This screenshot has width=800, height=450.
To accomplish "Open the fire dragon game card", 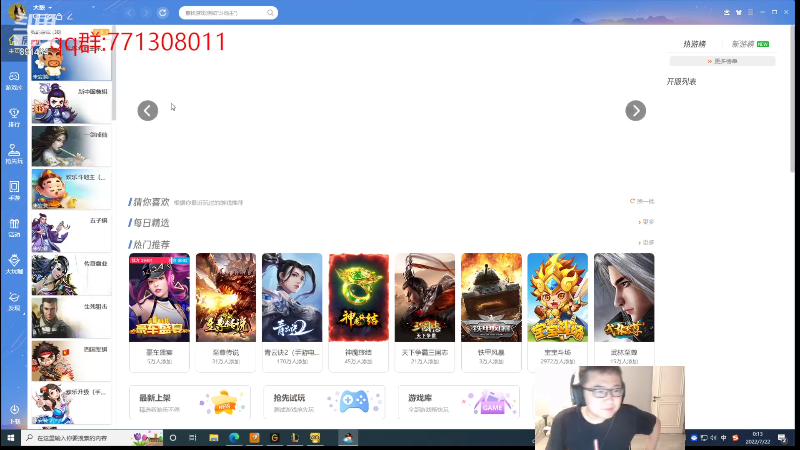I will click(x=226, y=312).
